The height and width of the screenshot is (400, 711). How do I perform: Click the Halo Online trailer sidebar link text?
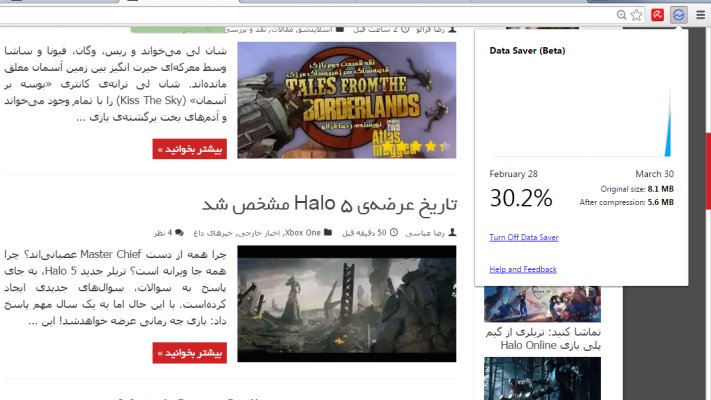pos(542,337)
